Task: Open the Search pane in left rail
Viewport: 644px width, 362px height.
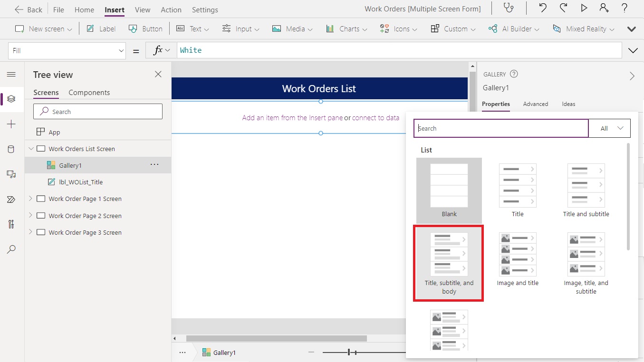Action: (x=12, y=249)
